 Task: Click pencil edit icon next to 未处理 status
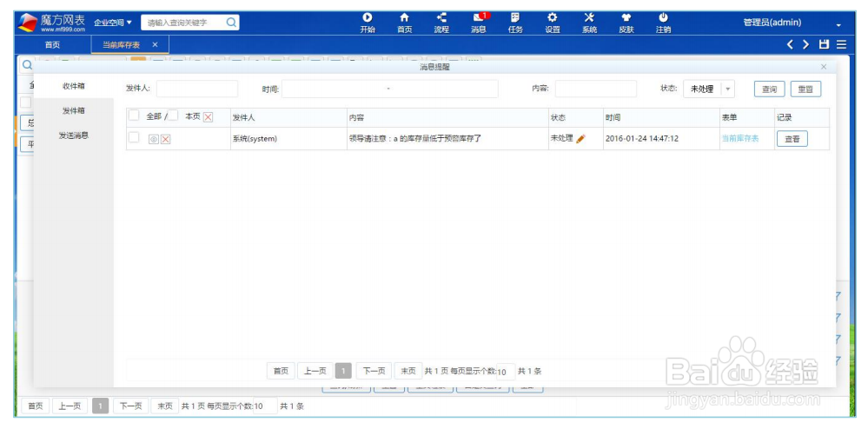pyautogui.click(x=580, y=139)
